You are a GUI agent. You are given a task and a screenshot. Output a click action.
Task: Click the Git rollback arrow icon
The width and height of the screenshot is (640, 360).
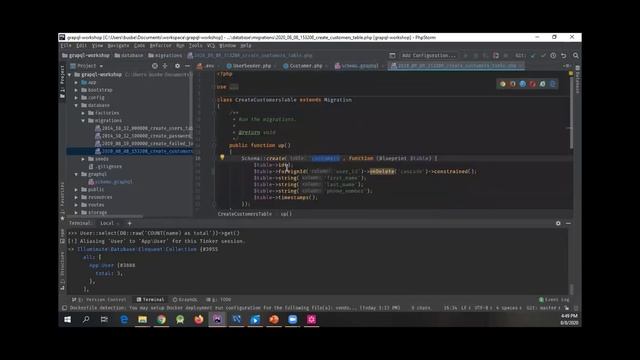[x=564, y=56]
